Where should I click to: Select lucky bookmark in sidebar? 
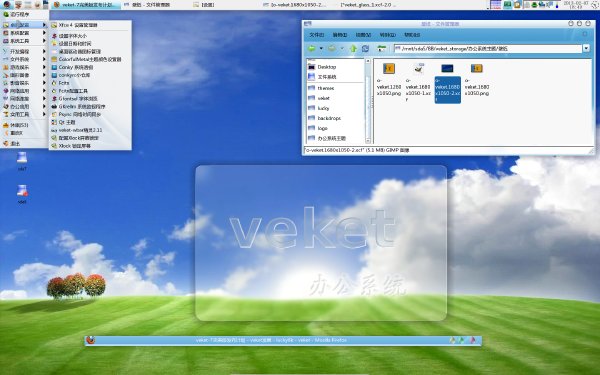click(335, 108)
